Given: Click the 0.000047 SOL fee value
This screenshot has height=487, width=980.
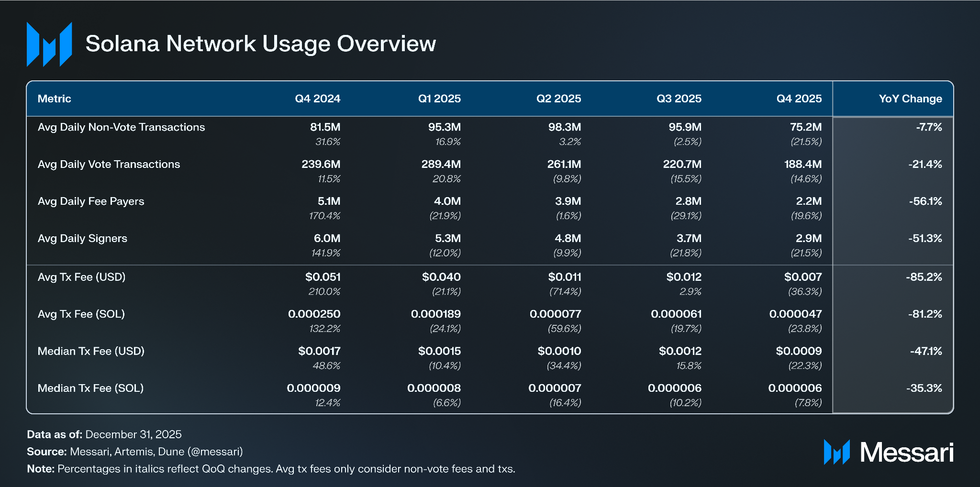Looking at the screenshot, I should [x=795, y=314].
